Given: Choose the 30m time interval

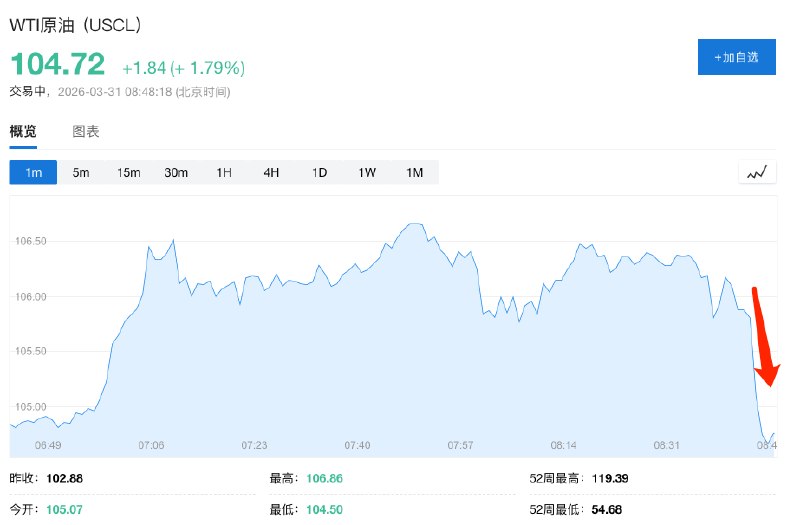Looking at the screenshot, I should [176, 172].
